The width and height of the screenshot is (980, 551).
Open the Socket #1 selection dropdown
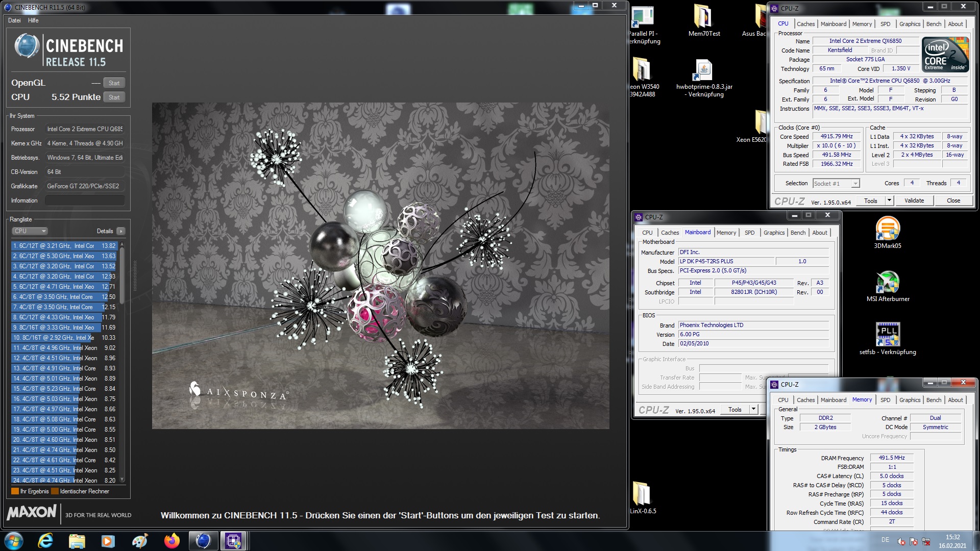click(836, 184)
